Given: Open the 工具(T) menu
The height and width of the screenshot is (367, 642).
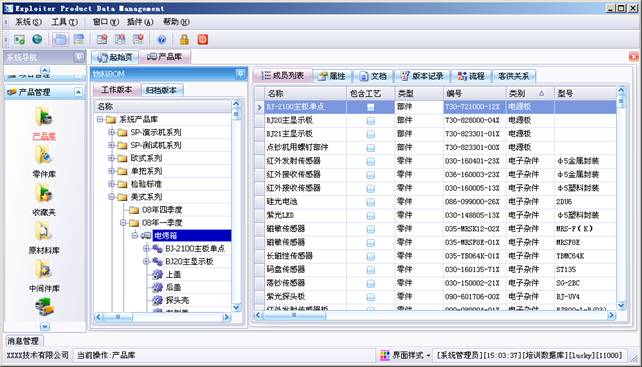Looking at the screenshot, I should click(x=64, y=22).
